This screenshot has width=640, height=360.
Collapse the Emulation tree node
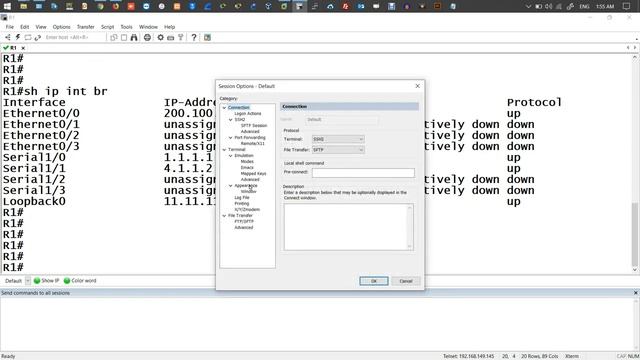coord(231,156)
